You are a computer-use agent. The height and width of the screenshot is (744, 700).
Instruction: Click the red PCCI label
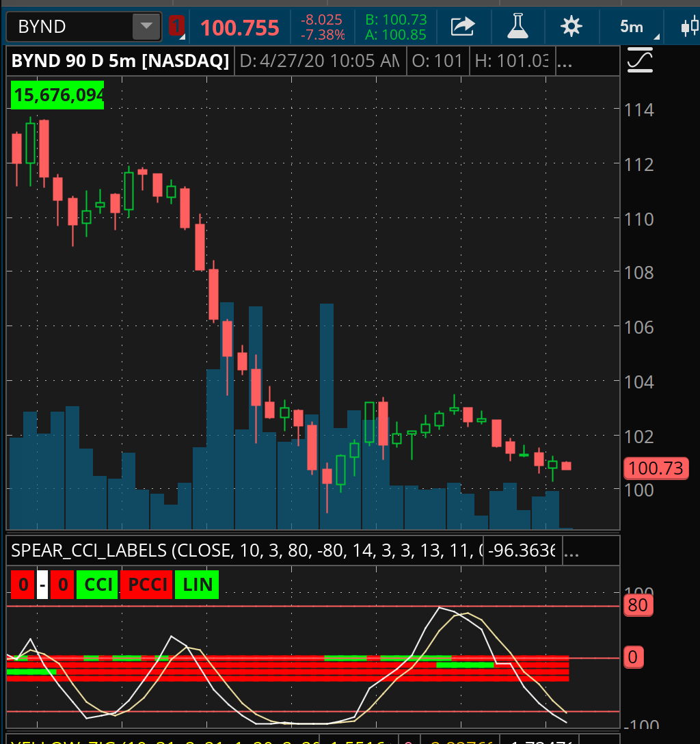146,585
